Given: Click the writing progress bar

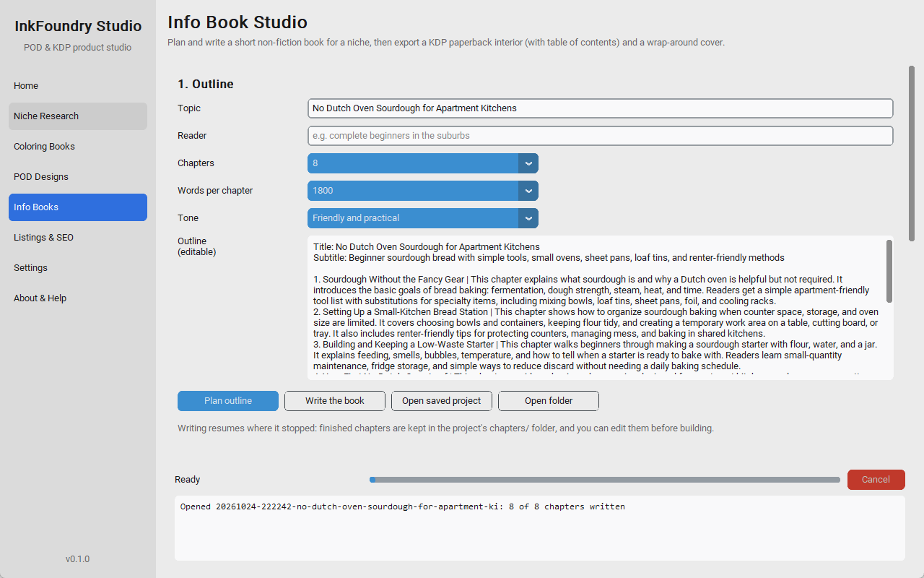Looking at the screenshot, I should 605,480.
